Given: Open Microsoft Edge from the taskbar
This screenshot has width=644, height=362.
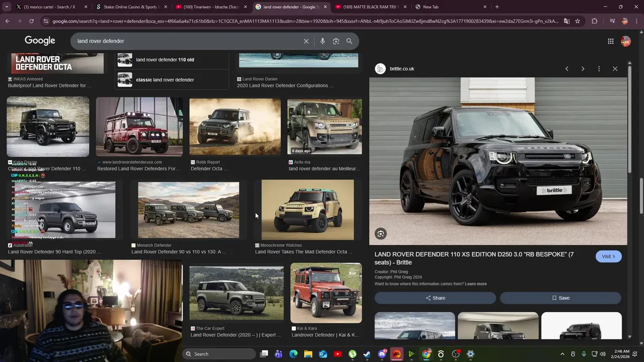Looking at the screenshot, I should click(293, 354).
